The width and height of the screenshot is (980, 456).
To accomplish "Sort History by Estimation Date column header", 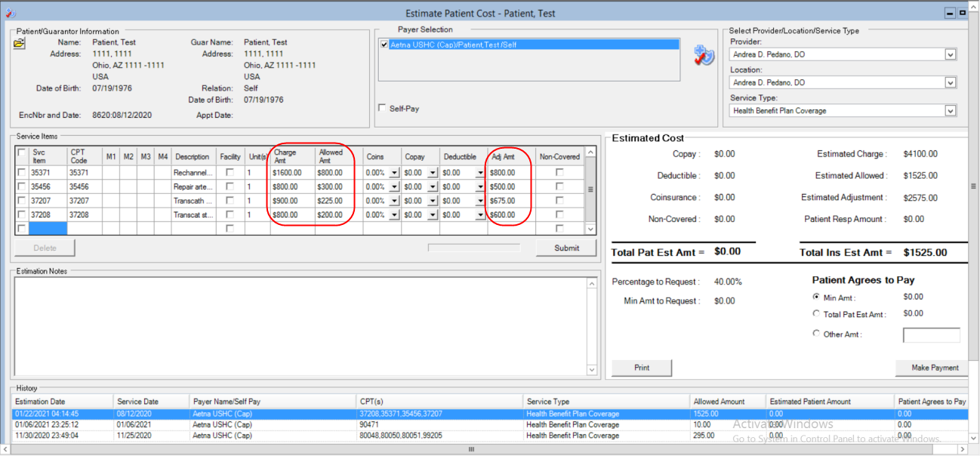I will (63, 402).
